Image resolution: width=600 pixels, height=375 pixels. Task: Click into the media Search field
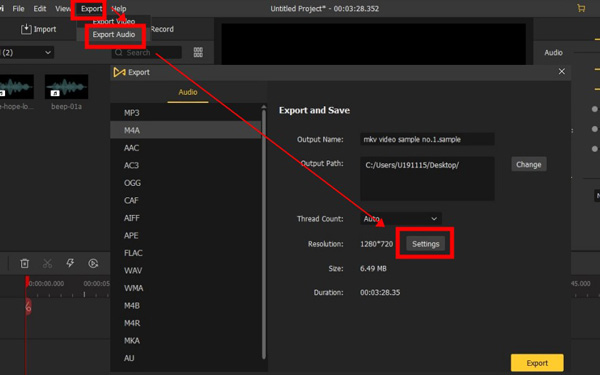coord(147,52)
